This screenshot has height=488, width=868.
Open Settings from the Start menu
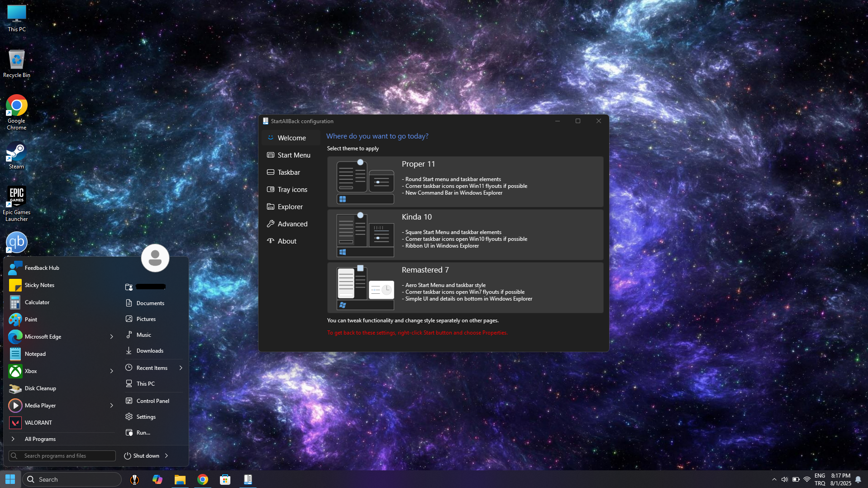pos(154,417)
